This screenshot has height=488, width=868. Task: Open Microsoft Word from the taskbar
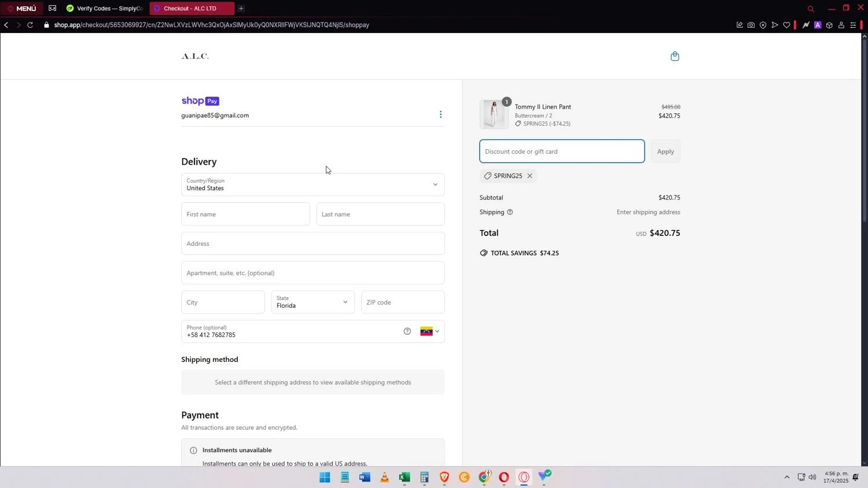coord(365,478)
